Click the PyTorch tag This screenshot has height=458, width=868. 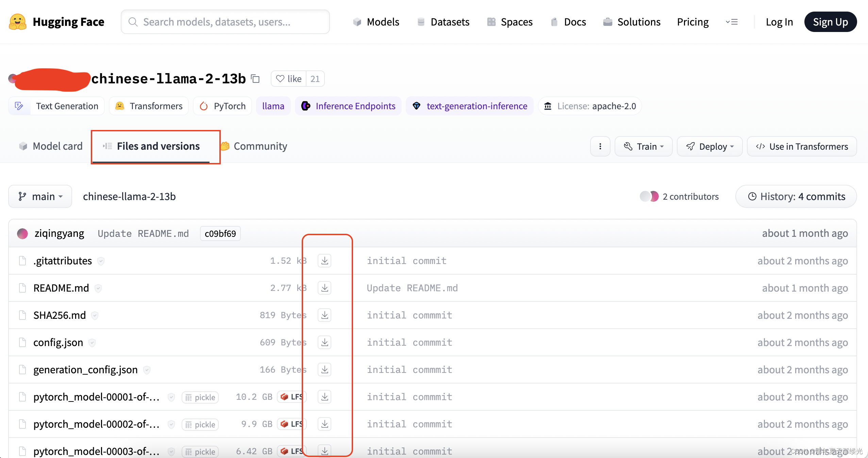point(222,106)
